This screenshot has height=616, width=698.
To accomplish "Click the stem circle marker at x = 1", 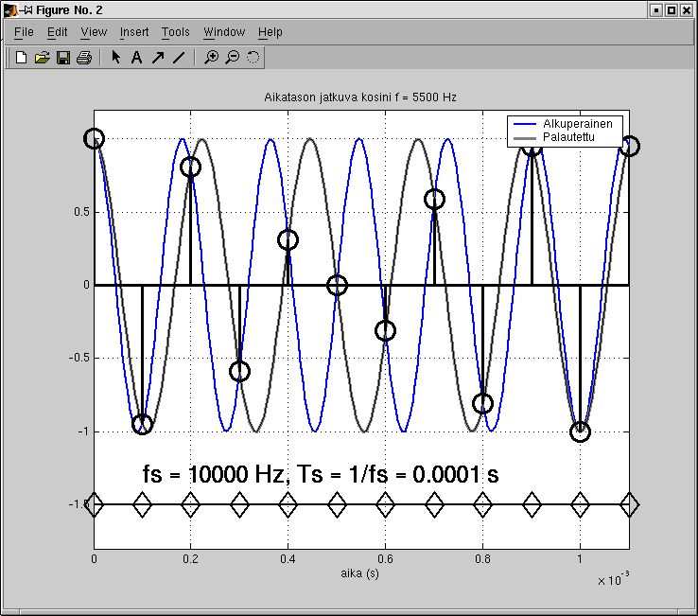I will point(580,431).
